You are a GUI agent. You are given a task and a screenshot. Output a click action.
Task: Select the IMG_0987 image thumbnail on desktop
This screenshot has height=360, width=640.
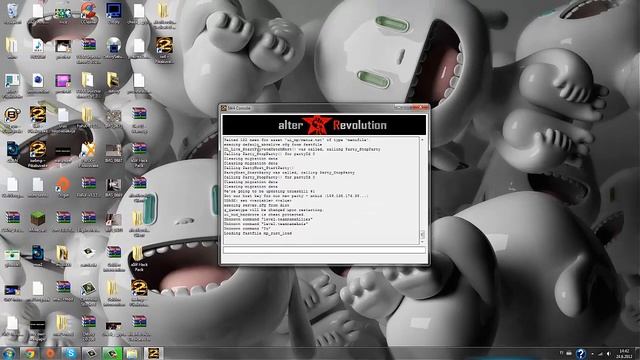113,151
